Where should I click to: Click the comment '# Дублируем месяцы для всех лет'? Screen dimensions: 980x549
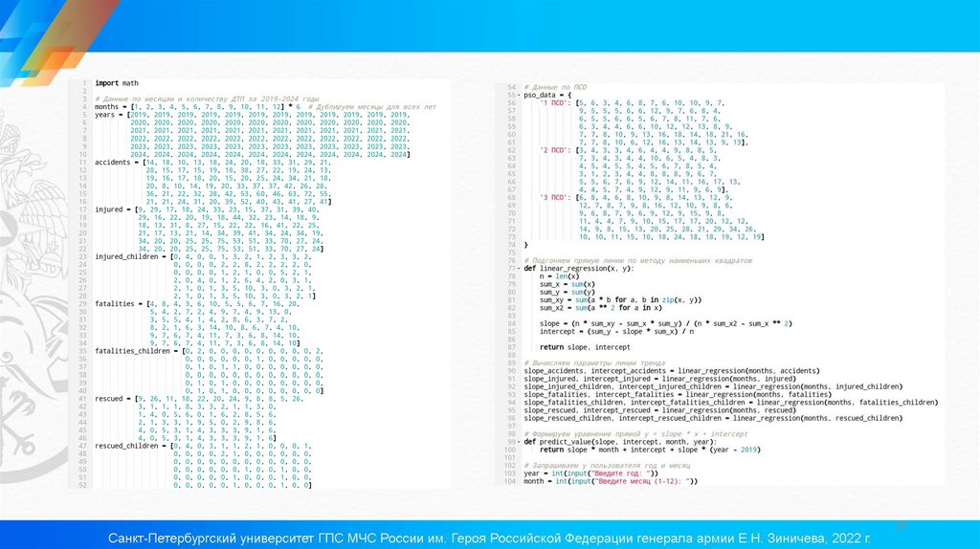click(372, 107)
